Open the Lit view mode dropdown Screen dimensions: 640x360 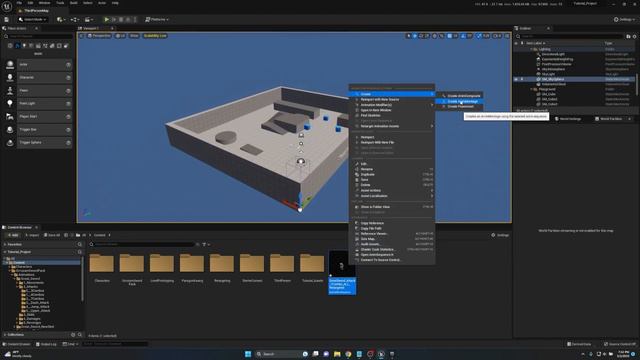pos(120,36)
